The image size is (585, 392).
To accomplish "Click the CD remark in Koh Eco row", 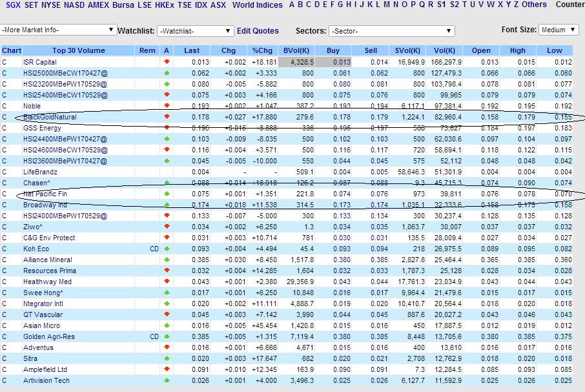I will 154,249.
